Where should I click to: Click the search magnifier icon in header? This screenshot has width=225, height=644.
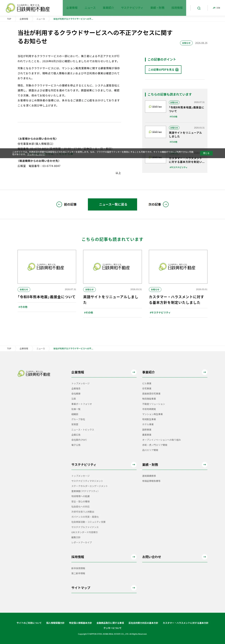[x=199, y=8]
